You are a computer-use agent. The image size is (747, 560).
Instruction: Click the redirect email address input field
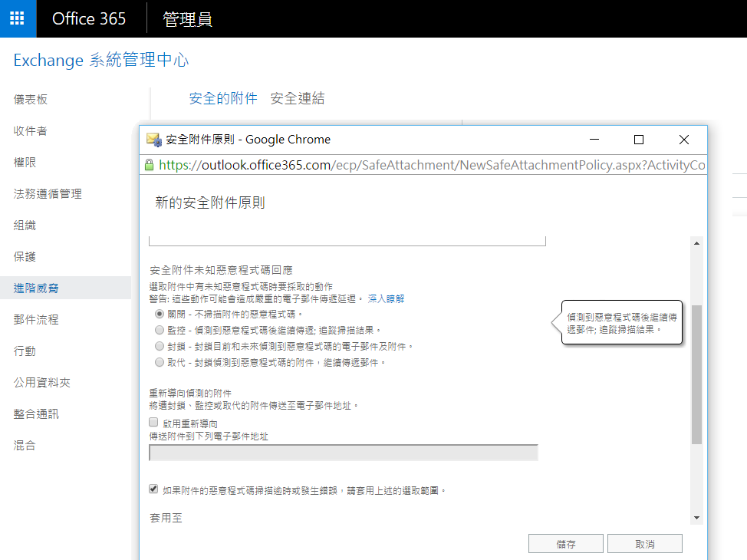[344, 453]
